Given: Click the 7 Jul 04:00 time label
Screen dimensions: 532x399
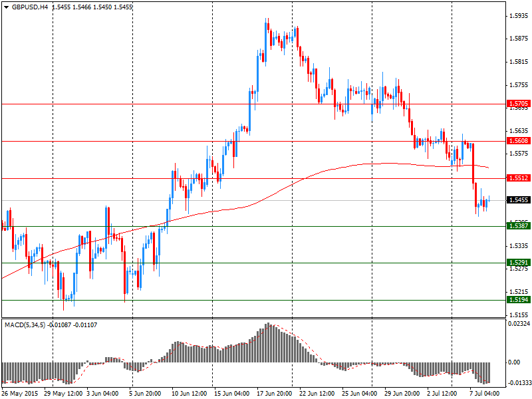Looking at the screenshot, I should (485, 394).
